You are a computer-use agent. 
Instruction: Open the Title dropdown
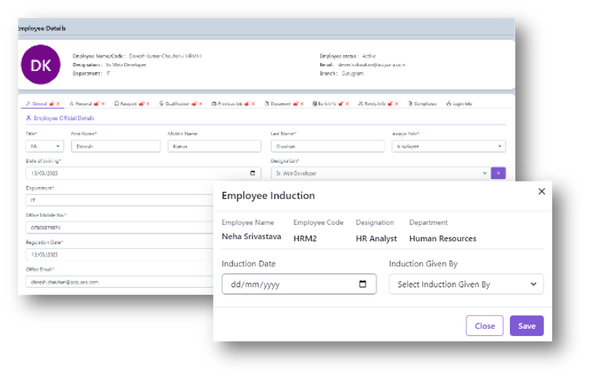pyautogui.click(x=45, y=146)
